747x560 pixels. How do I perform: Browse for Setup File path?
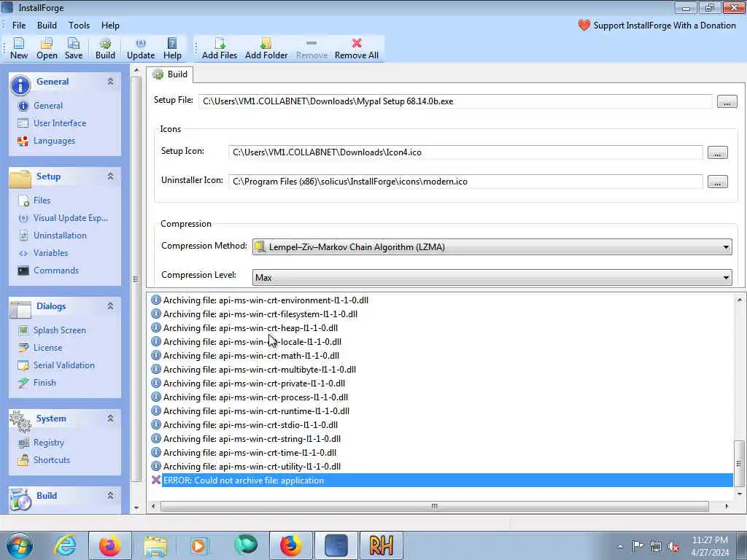727,101
